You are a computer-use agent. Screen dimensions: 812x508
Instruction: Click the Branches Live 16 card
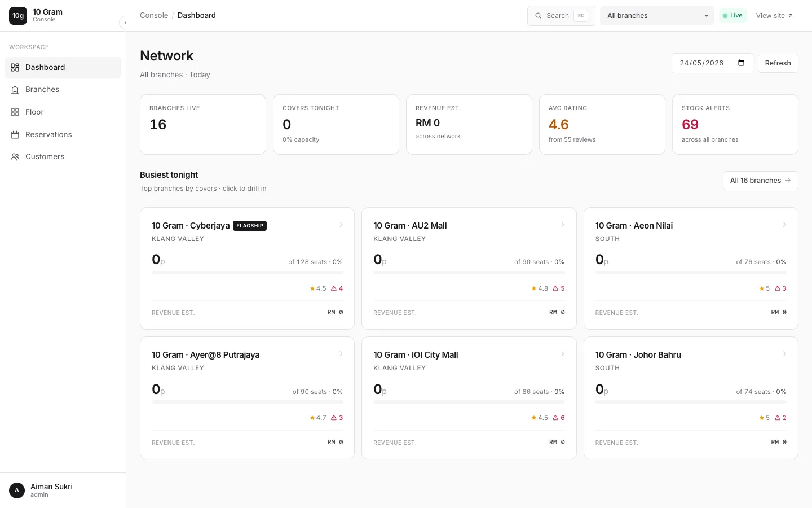point(203,124)
